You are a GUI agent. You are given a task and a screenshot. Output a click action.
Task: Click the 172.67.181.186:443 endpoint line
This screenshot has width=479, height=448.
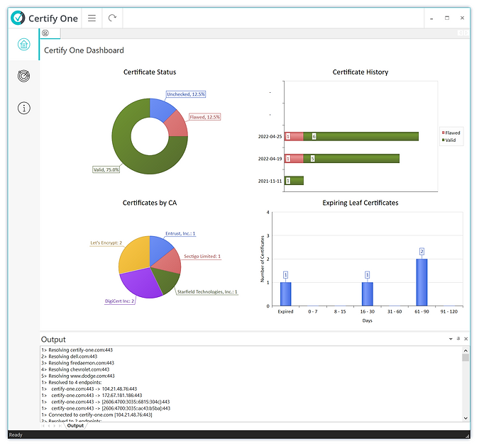[92, 396]
